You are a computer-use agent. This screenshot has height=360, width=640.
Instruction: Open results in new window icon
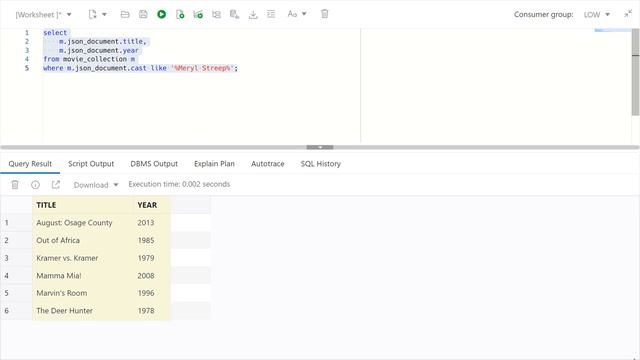(x=56, y=185)
